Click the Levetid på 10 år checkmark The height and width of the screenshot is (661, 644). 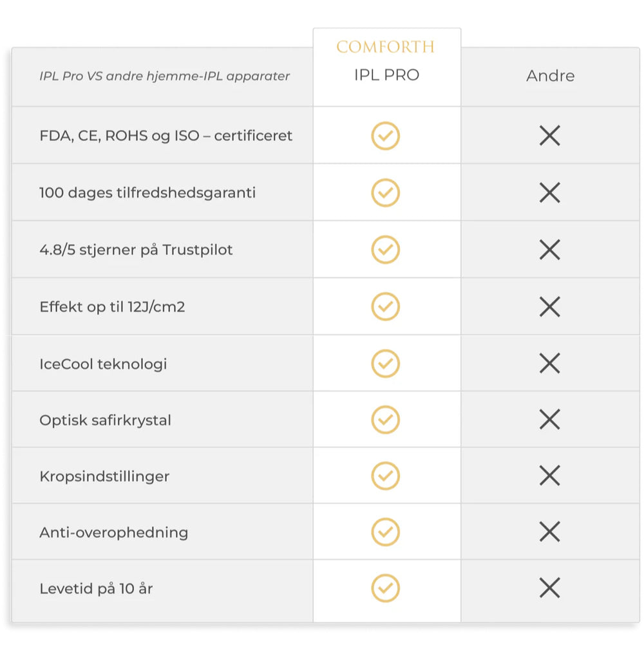click(x=385, y=588)
